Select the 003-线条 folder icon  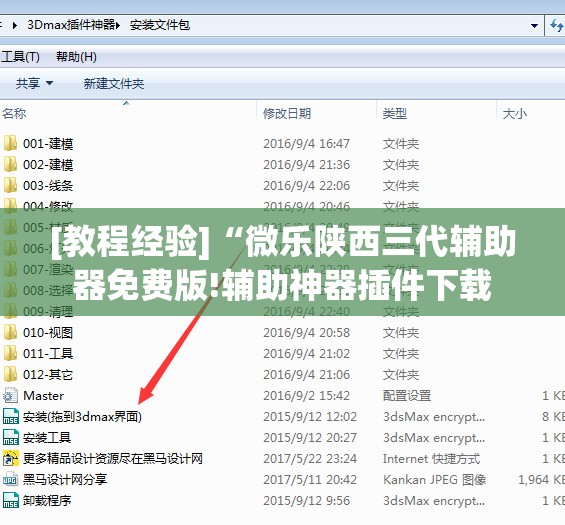click(x=10, y=185)
